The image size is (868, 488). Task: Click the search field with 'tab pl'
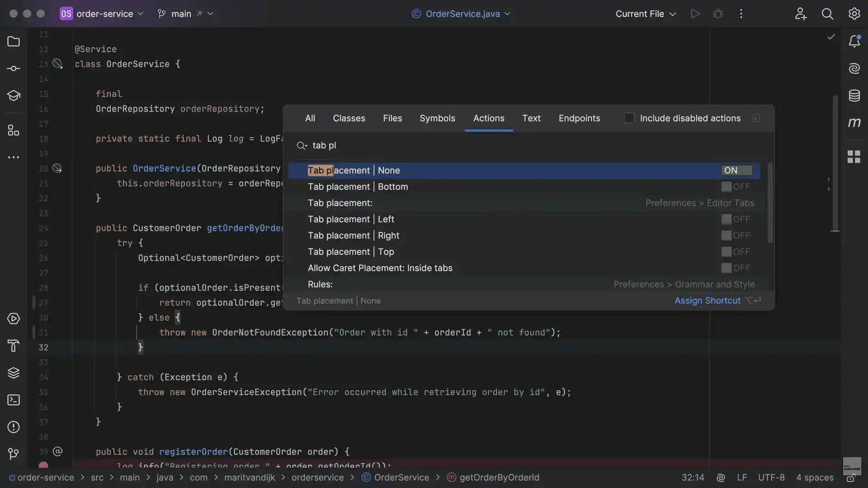(529, 145)
